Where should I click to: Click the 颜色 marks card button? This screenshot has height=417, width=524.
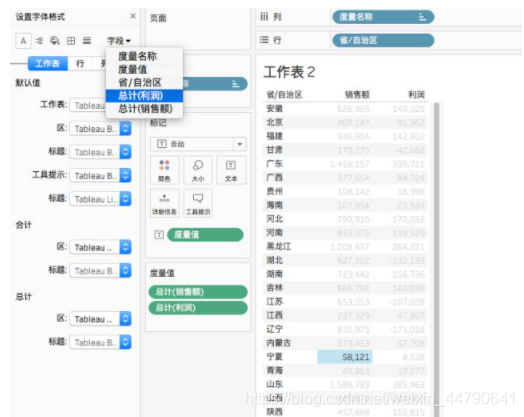point(164,170)
